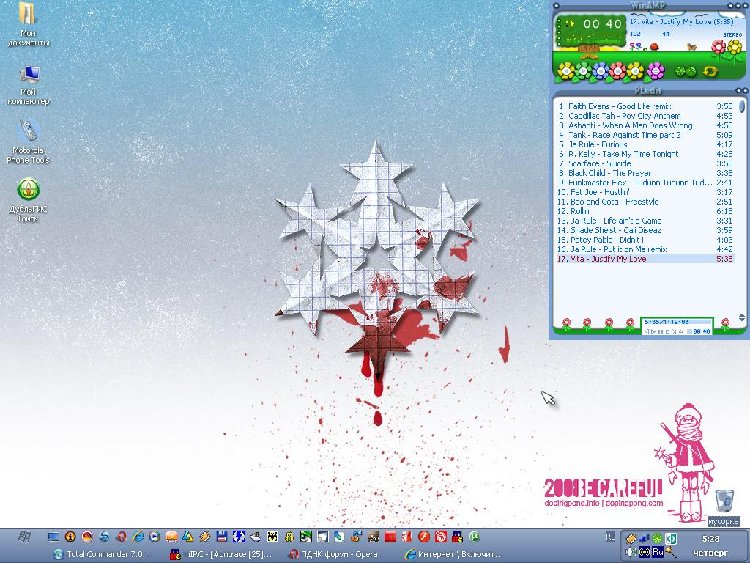Open the Мои документы desktop folder icon
The image size is (750, 563).
(x=28, y=23)
